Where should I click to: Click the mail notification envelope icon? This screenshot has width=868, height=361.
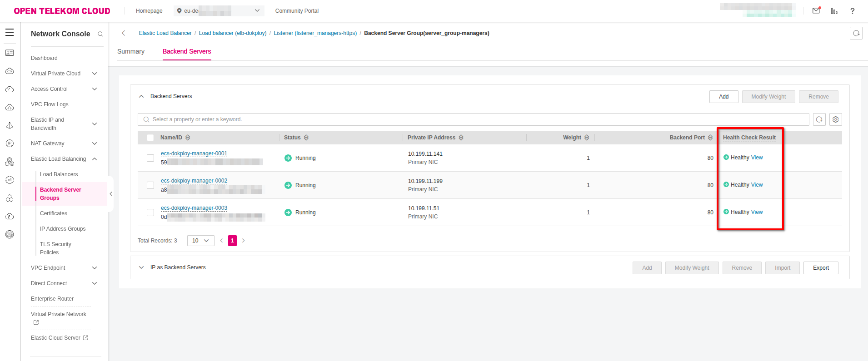816,10
